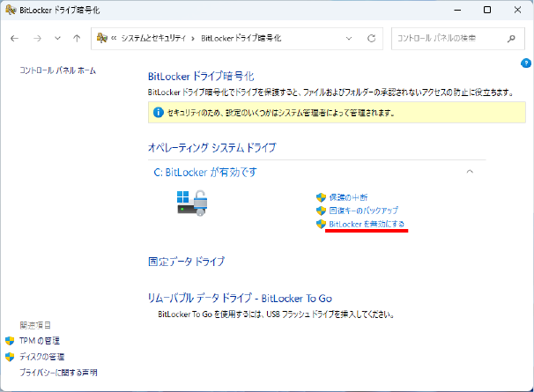Go up one level with the up arrow
Image resolution: width=534 pixels, height=392 pixels.
point(77,38)
